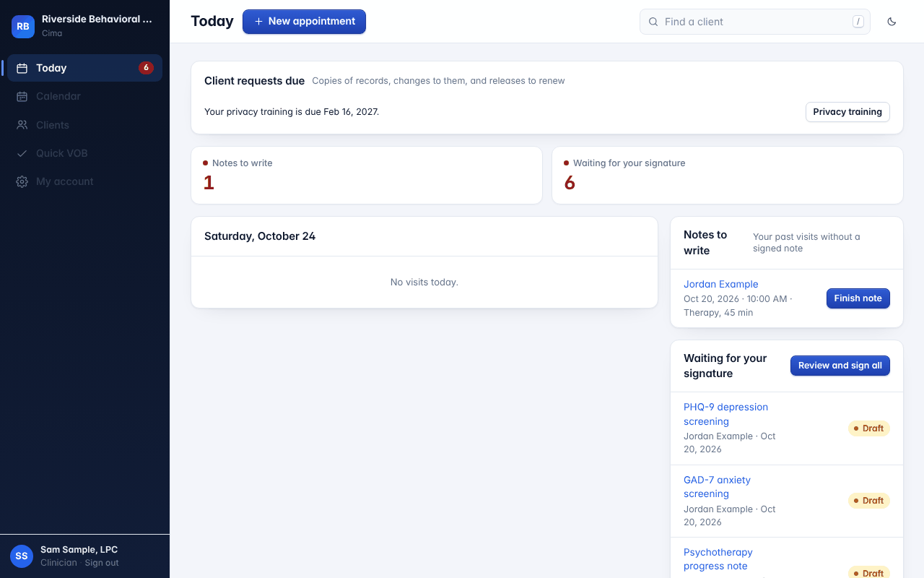Open Privacy training
The image size is (924, 578).
pos(847,112)
